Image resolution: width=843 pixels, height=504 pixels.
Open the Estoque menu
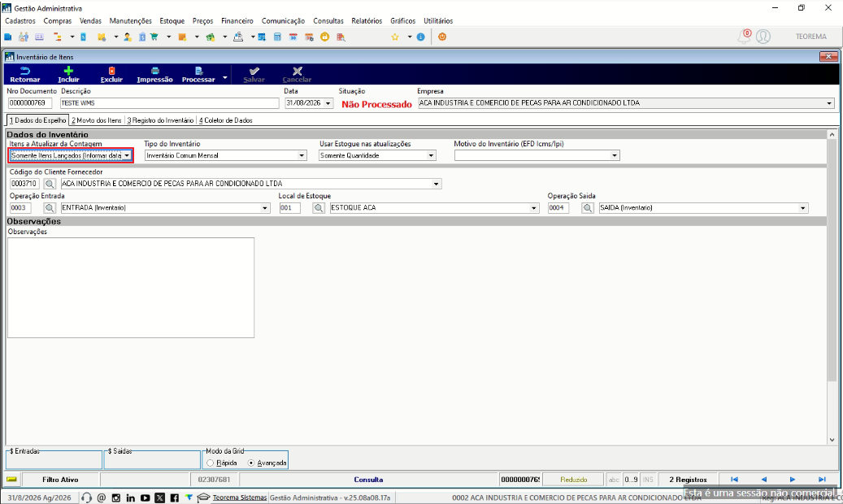172,21
